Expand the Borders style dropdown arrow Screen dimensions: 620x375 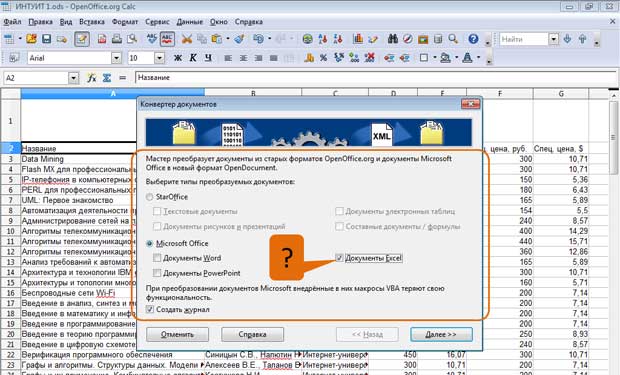click(435, 58)
